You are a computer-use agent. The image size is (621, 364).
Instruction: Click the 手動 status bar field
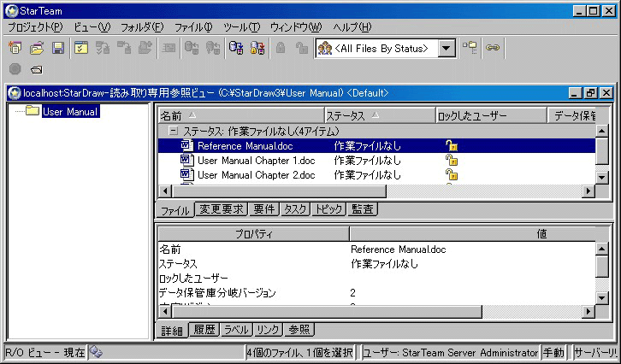pyautogui.click(x=553, y=352)
